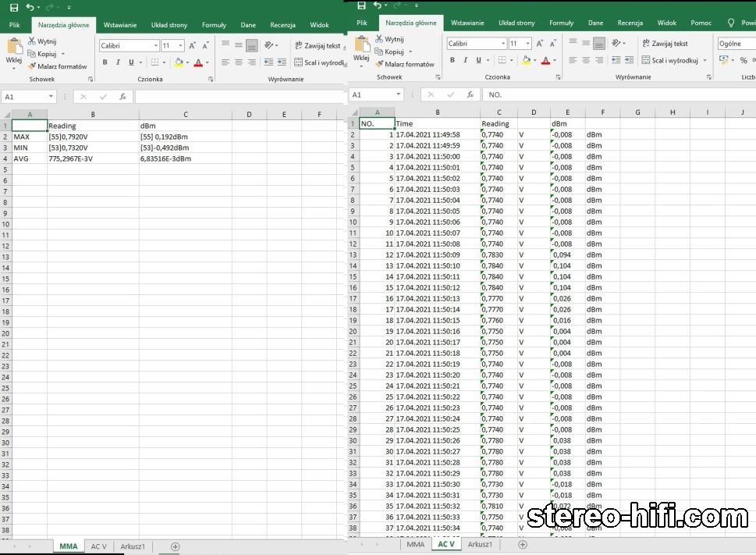Toggle underline formatting in the left window

click(x=131, y=62)
